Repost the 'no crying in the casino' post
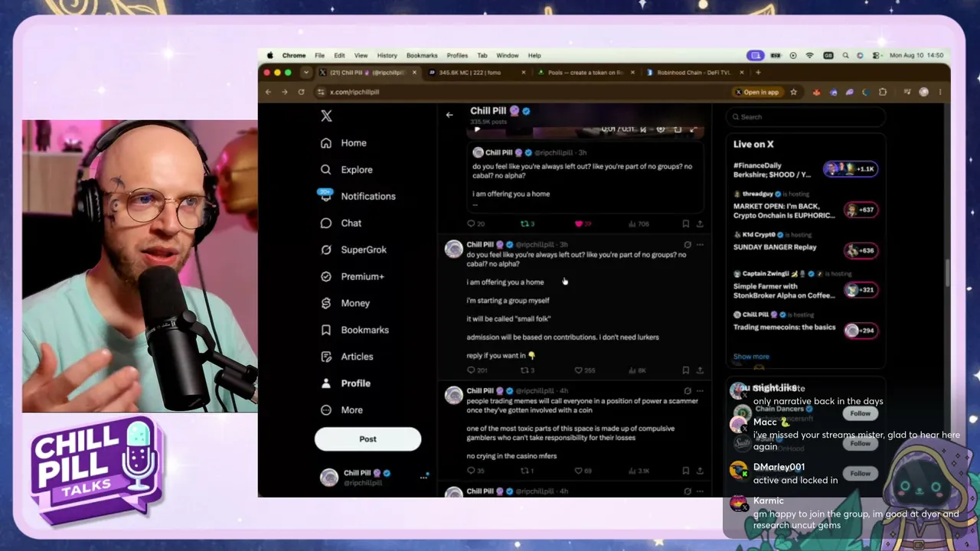 528,471
